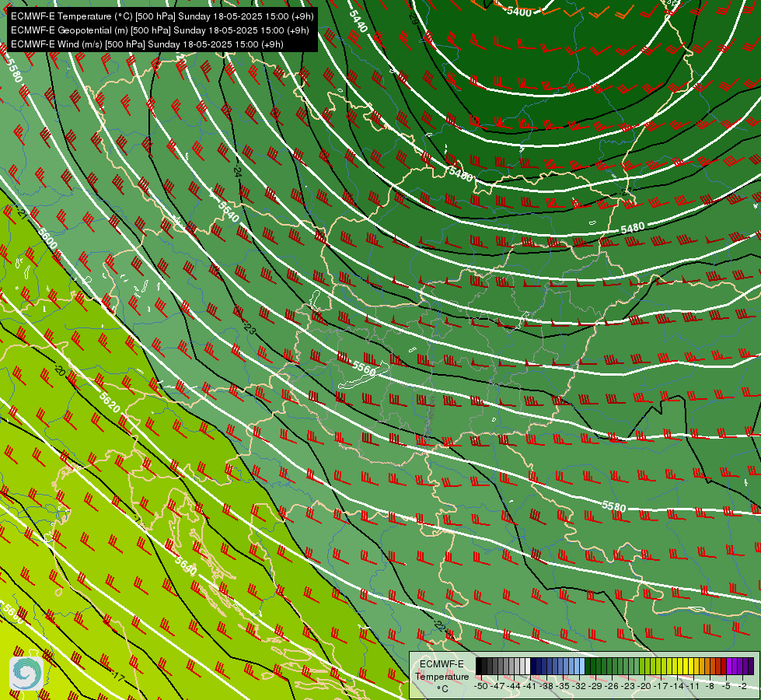Click the 5440 geopotential contour label
The height and width of the screenshot is (700, 761).
358,21
